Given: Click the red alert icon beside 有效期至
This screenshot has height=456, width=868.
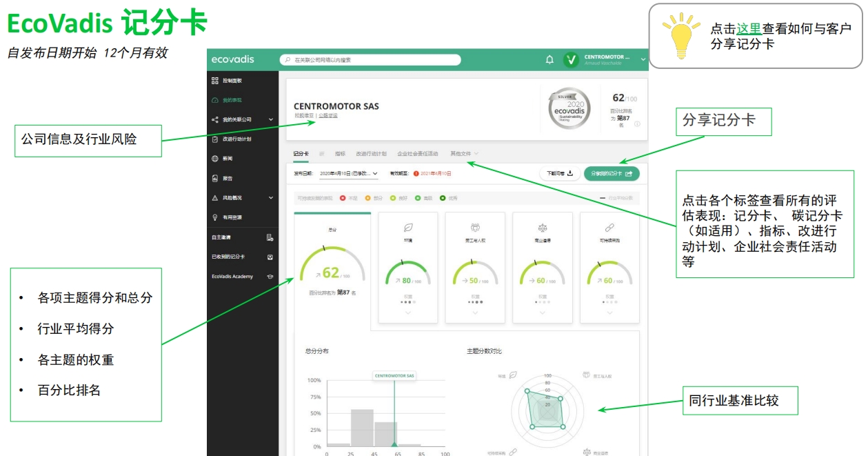Looking at the screenshot, I should click(x=416, y=173).
